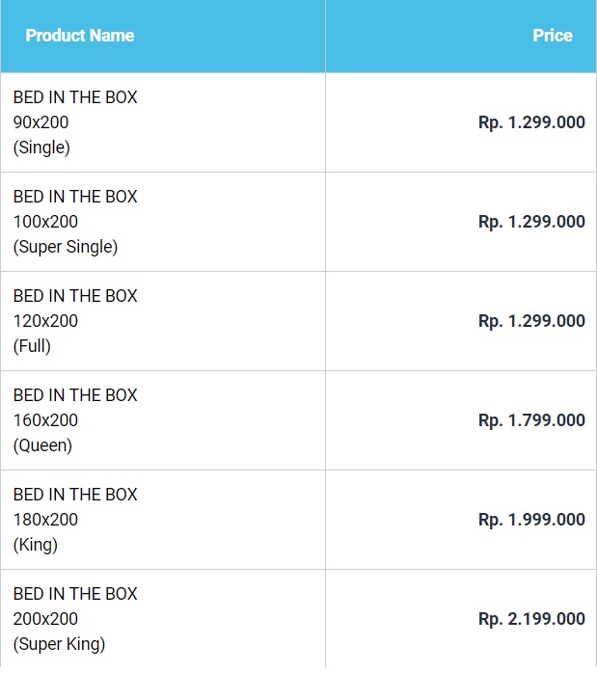Click the (Super King) size label
597x700 pixels.
pos(59,644)
